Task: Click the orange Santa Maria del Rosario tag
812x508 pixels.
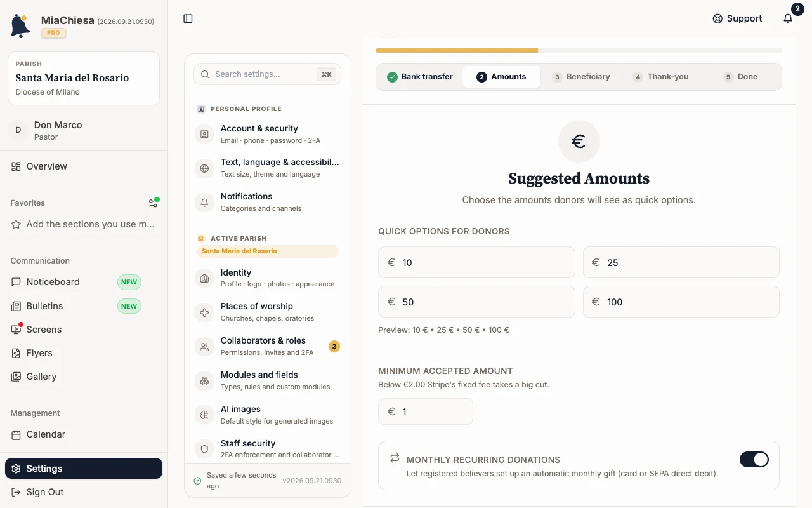Action: 267,251
